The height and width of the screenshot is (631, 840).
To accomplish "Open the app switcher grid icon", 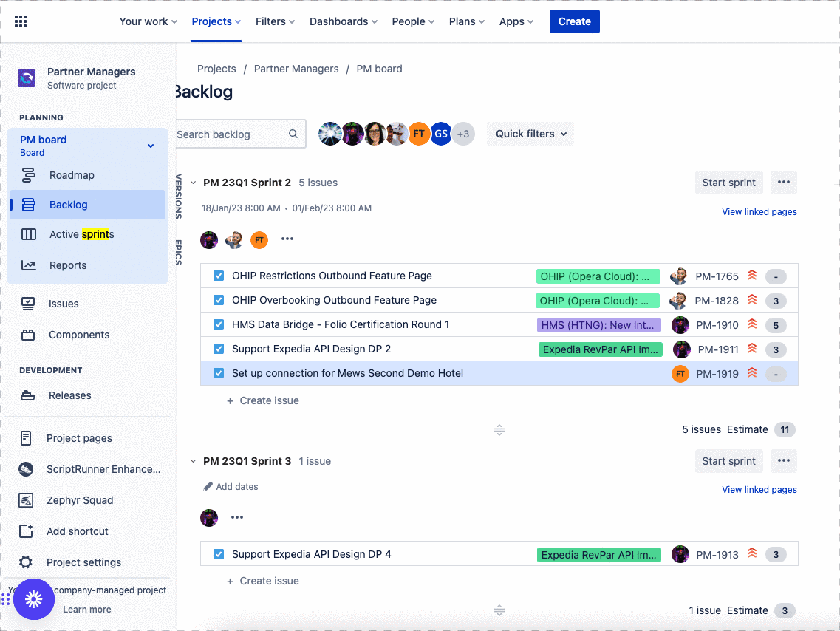I will [21, 21].
